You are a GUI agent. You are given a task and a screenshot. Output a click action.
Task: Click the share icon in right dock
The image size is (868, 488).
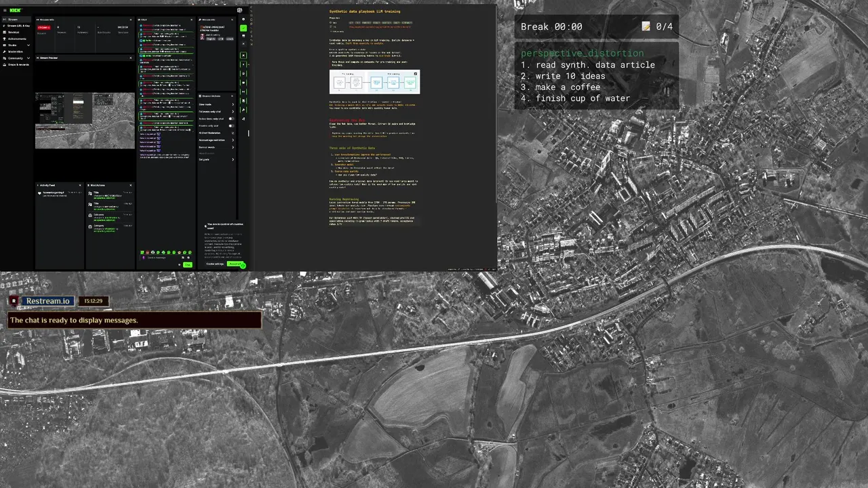[243, 119]
